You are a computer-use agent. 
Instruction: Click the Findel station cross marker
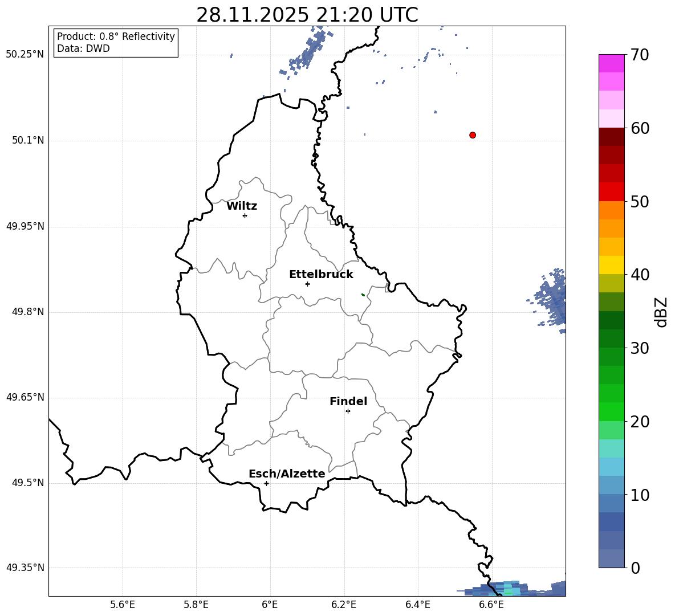348,411
